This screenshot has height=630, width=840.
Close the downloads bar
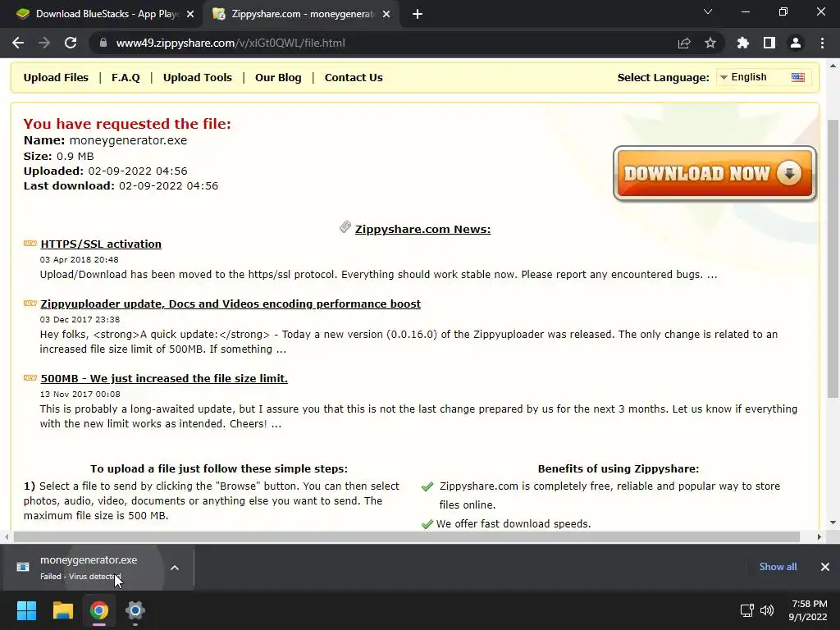[825, 567]
